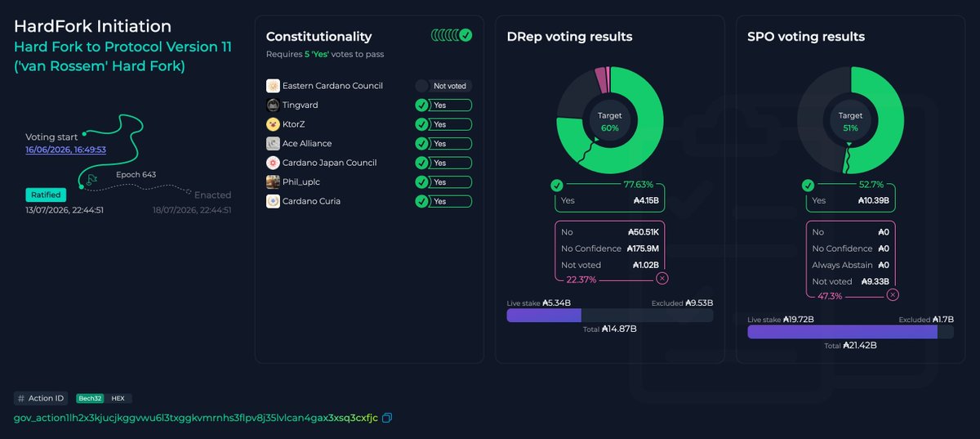Select the KtorZ avatar icon
The width and height of the screenshot is (980, 439).
point(273,124)
